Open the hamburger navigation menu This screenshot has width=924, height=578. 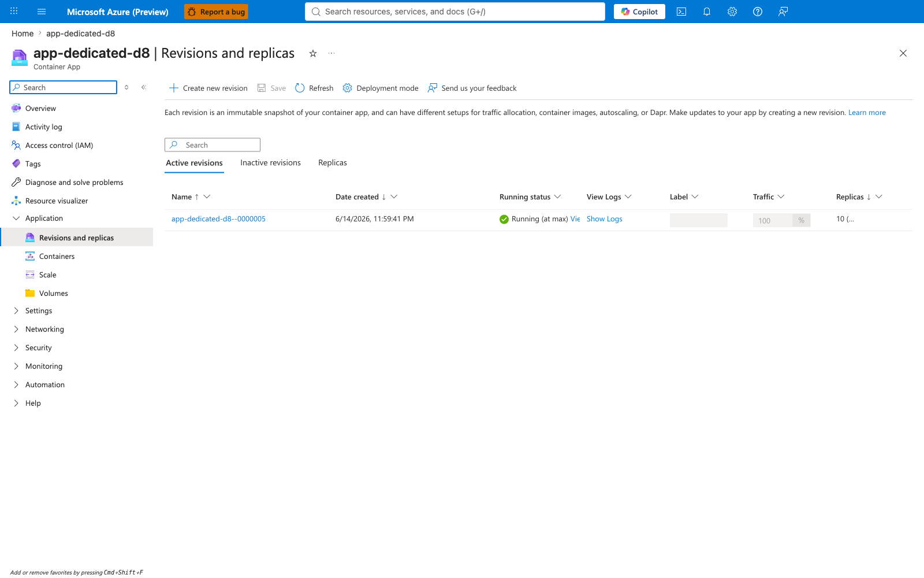point(42,12)
